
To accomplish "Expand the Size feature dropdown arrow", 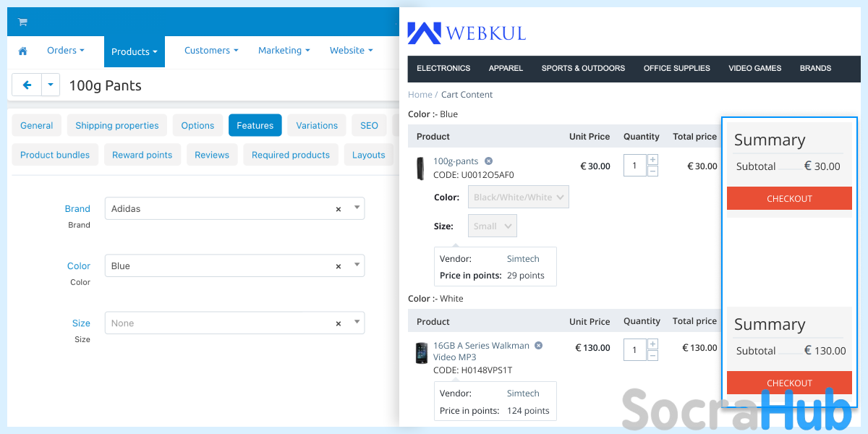I will coord(357,322).
